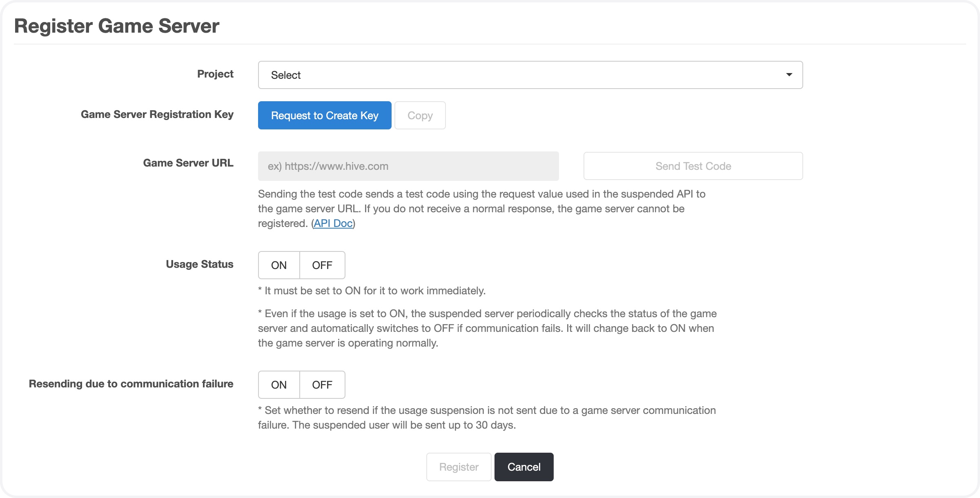This screenshot has height=498, width=980.
Task: Click the Usage Status label
Action: 200,264
